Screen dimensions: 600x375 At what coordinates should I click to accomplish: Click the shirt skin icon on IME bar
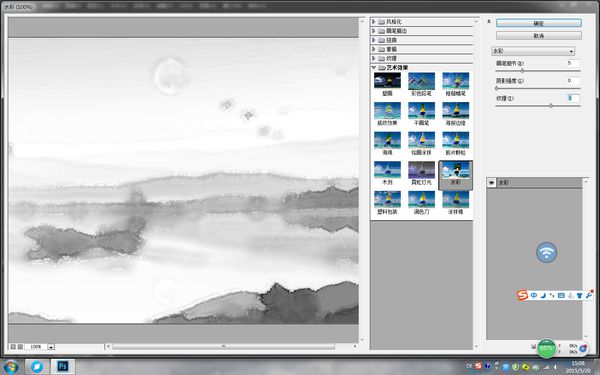click(x=579, y=295)
